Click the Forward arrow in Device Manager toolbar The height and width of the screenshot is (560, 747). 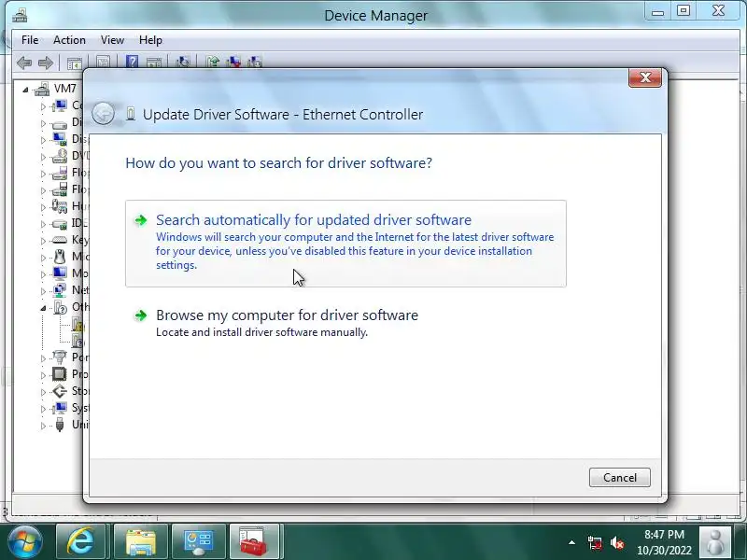pyautogui.click(x=45, y=63)
